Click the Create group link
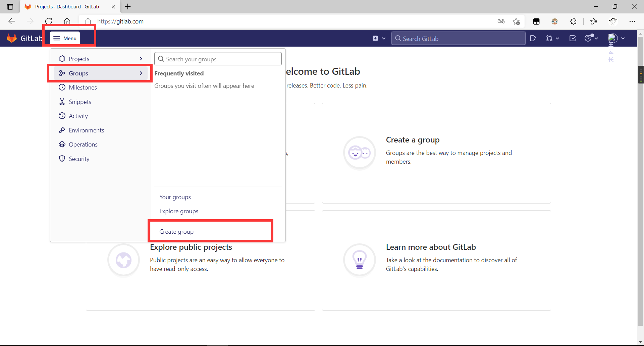Screen dimensions: 644x346 (176, 232)
